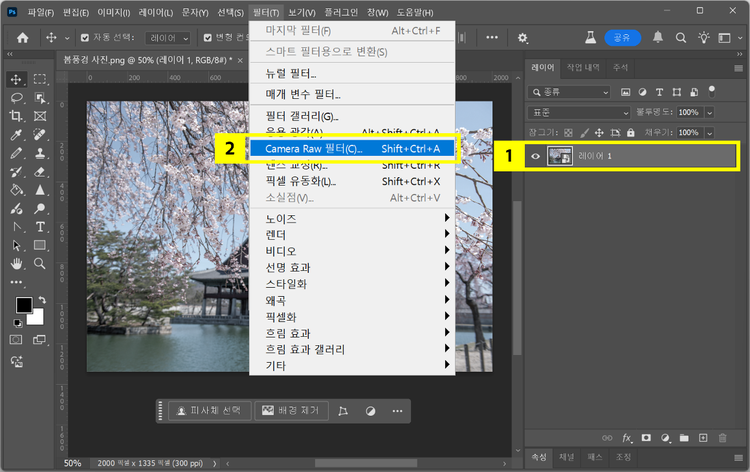Open notifications bell icon

pos(658,37)
